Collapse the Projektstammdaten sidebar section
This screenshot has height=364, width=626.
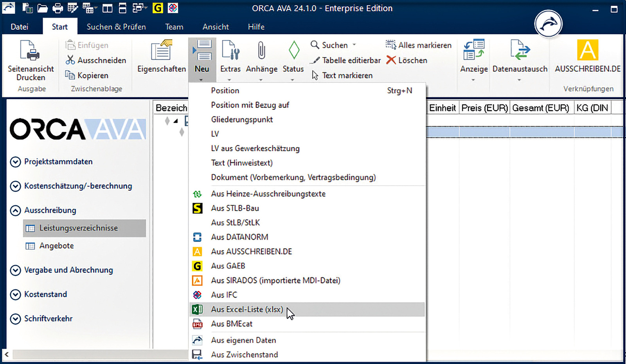tap(16, 161)
